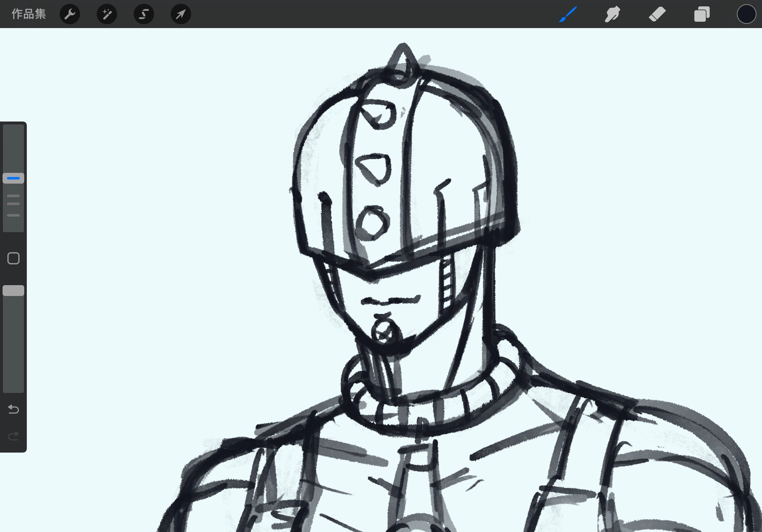This screenshot has height=532, width=762.
Task: Open the Adjustments magic wand menu
Action: pyautogui.click(x=107, y=14)
